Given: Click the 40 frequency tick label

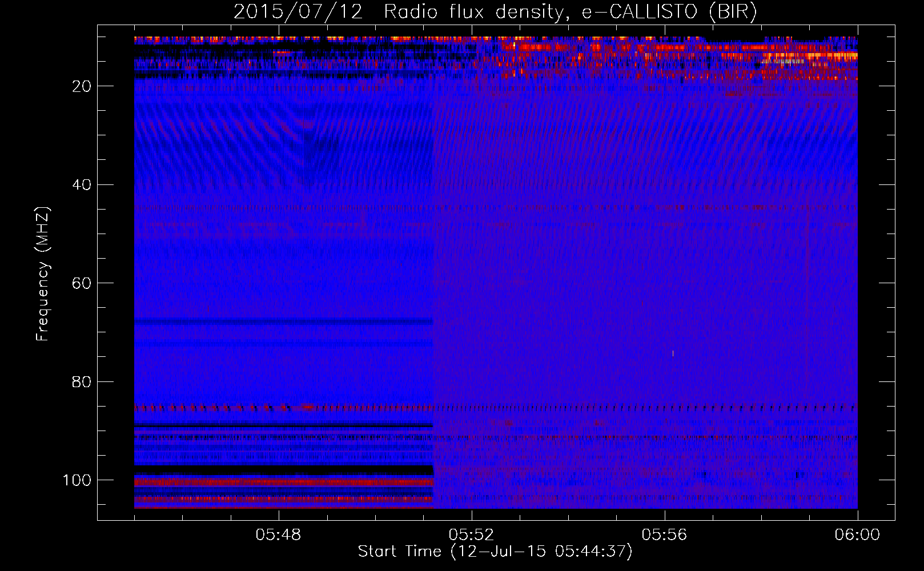Looking at the screenshot, I should click(x=82, y=185).
